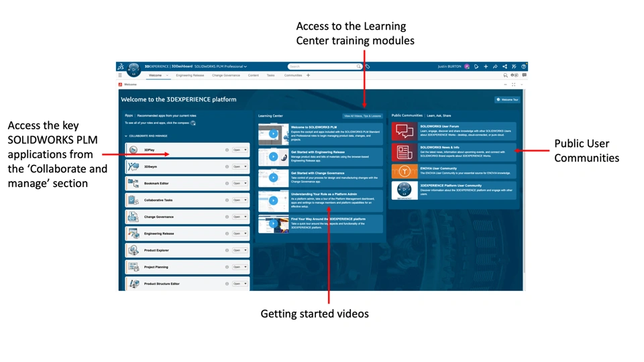Click View All Videos, Tips & Lessons
This screenshot has height=362, width=644.
(x=363, y=116)
